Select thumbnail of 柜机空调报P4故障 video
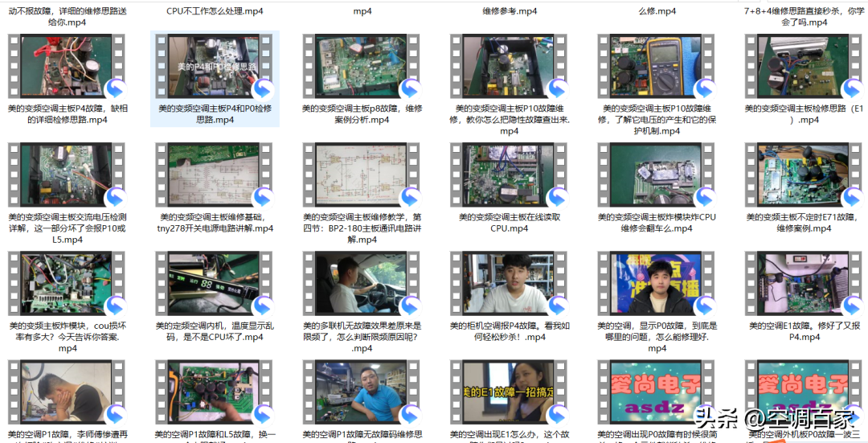 510,284
